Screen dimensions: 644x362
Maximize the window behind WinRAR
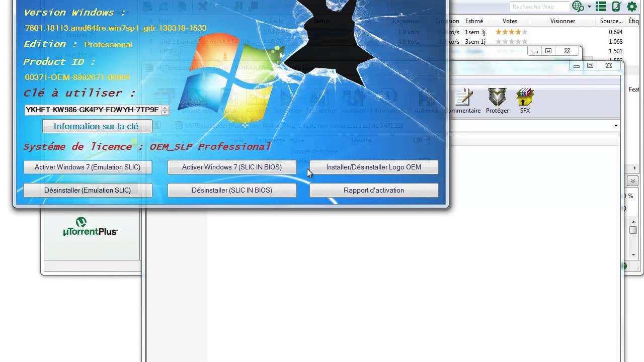pos(548,51)
